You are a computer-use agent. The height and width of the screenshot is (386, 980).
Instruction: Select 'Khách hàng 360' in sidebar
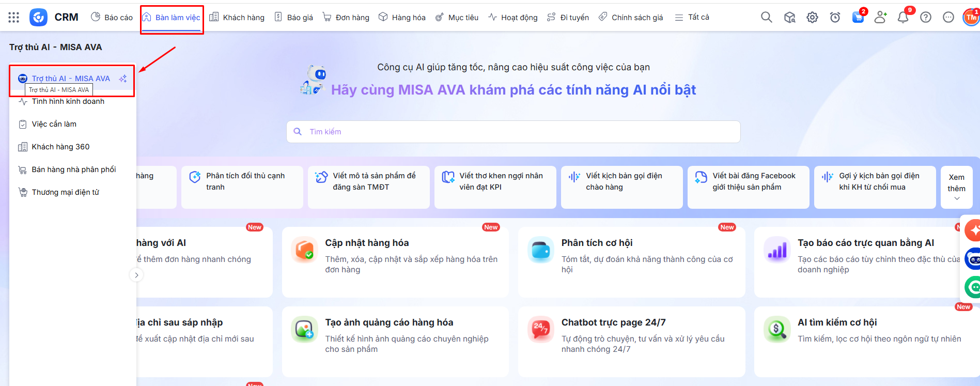coord(60,147)
